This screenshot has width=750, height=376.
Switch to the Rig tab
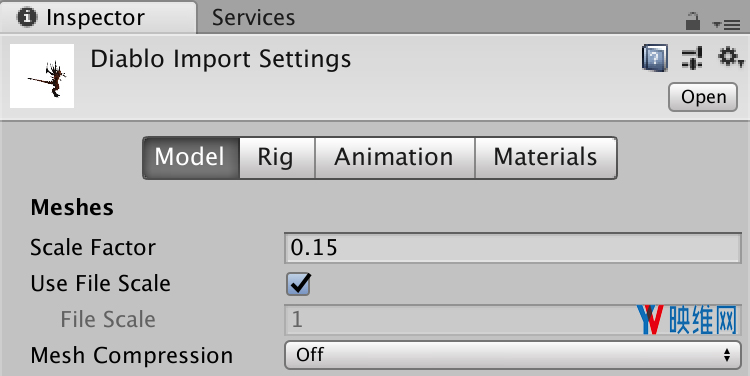click(277, 158)
